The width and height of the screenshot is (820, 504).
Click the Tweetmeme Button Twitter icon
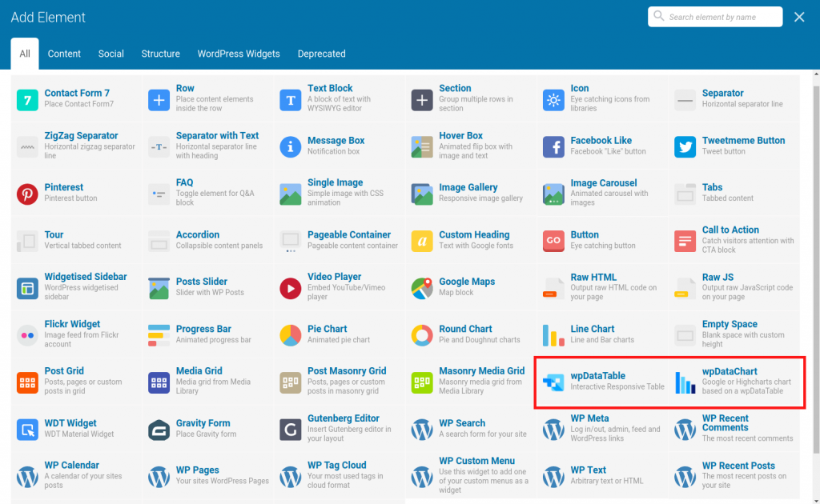click(685, 146)
